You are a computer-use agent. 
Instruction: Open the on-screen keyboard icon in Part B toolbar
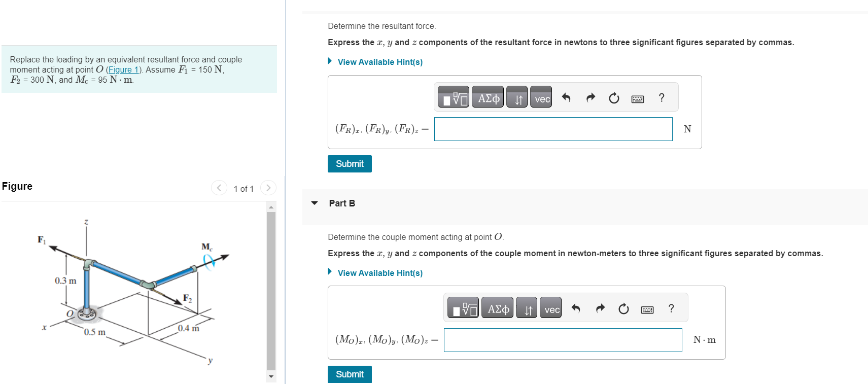[647, 309]
